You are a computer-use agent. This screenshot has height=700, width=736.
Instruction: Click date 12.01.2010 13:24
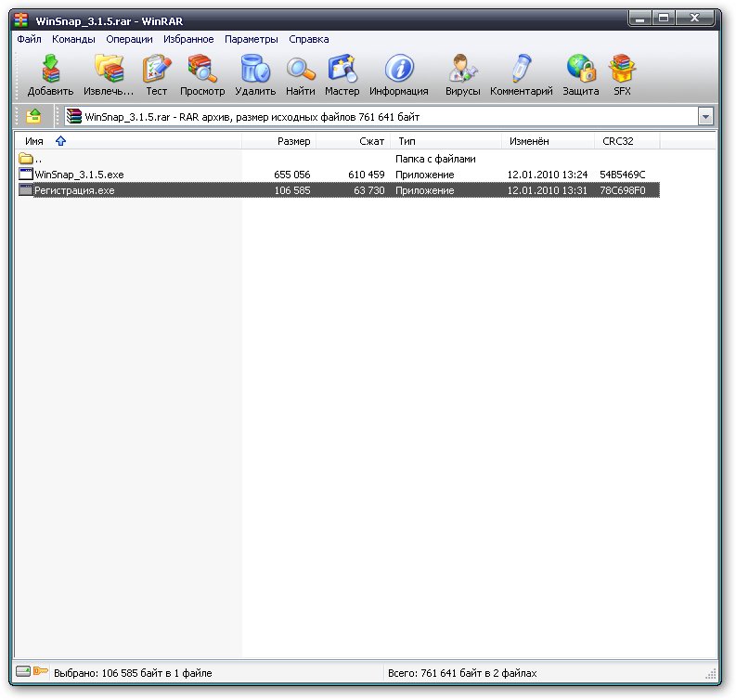(x=548, y=175)
